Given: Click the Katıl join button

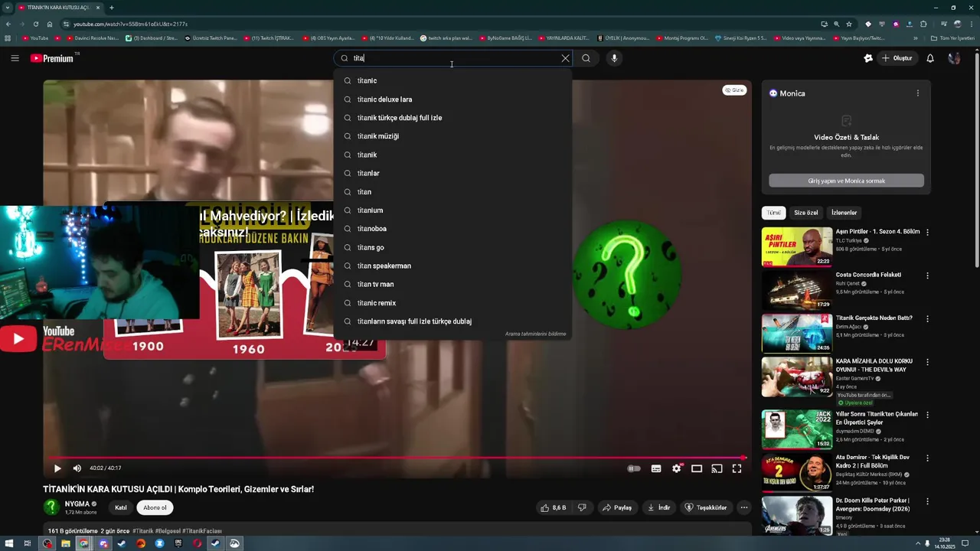Looking at the screenshot, I should pyautogui.click(x=121, y=507).
